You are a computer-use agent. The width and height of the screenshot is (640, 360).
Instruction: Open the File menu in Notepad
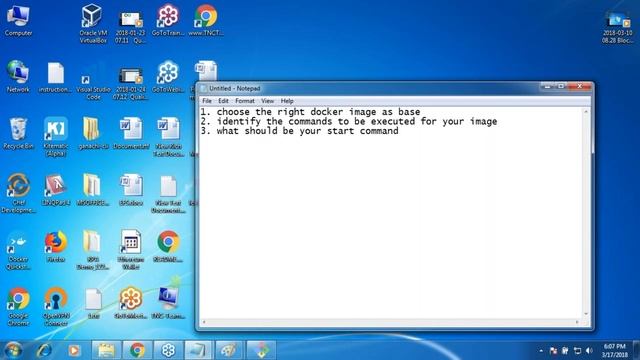pyautogui.click(x=207, y=101)
